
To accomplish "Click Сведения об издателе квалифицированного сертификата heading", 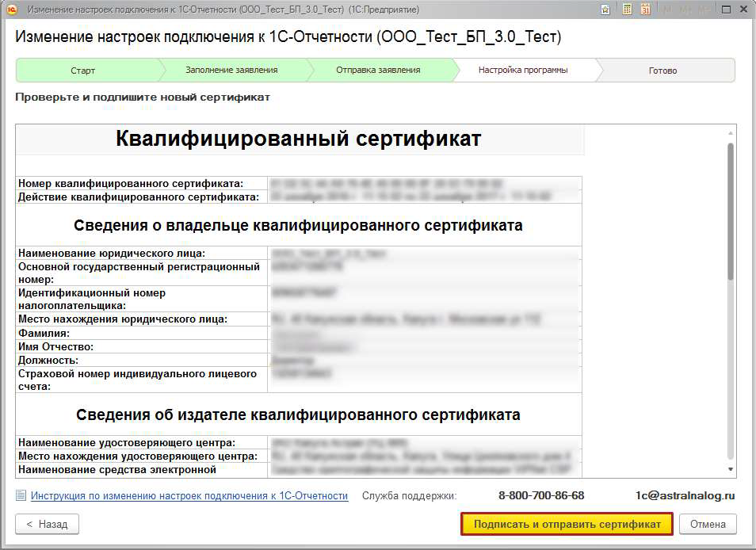I will [298, 414].
